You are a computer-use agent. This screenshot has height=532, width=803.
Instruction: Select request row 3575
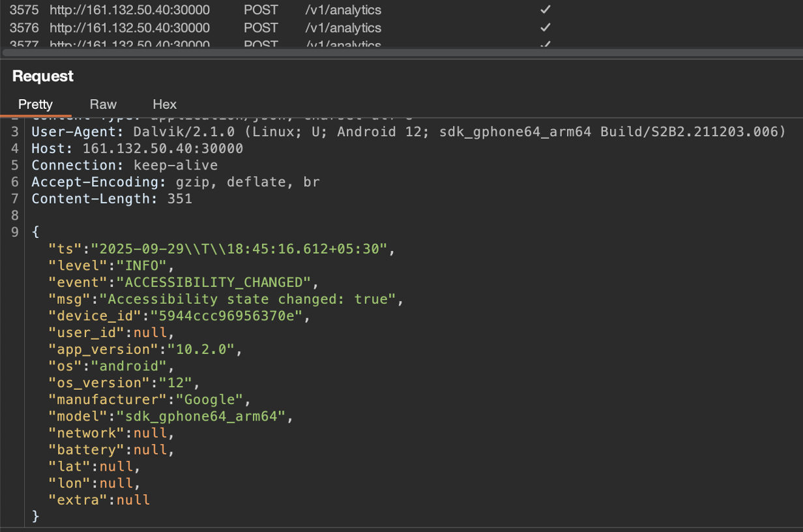pyautogui.click(x=24, y=10)
